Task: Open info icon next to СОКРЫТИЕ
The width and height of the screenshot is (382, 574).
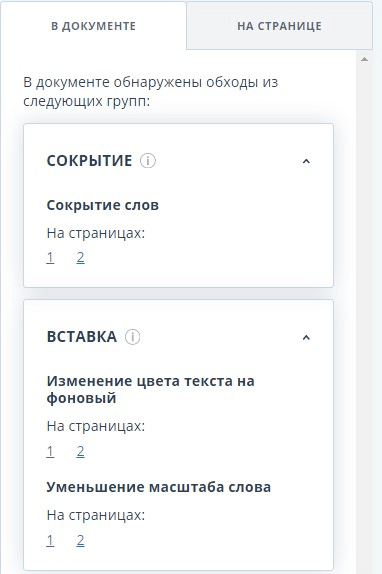Action: point(148,161)
